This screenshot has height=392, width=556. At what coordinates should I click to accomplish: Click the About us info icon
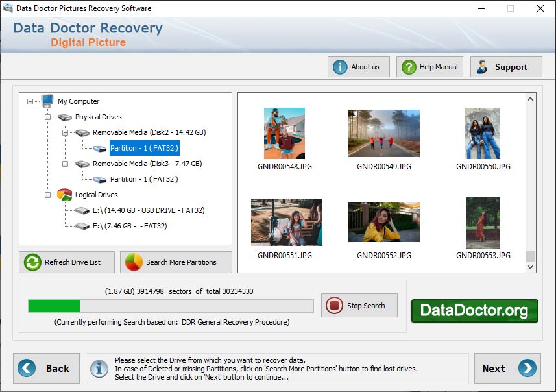click(340, 66)
